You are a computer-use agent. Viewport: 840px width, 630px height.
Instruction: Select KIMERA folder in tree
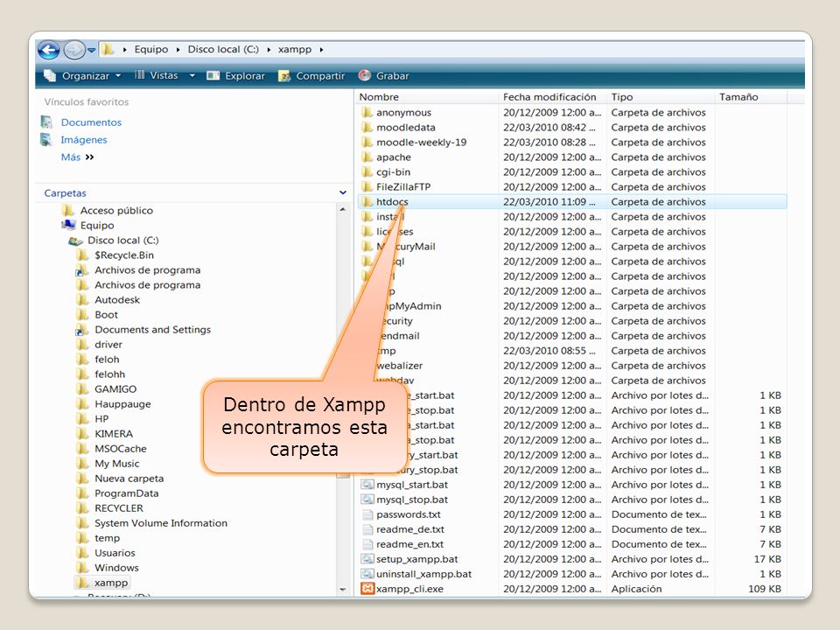tap(114, 434)
